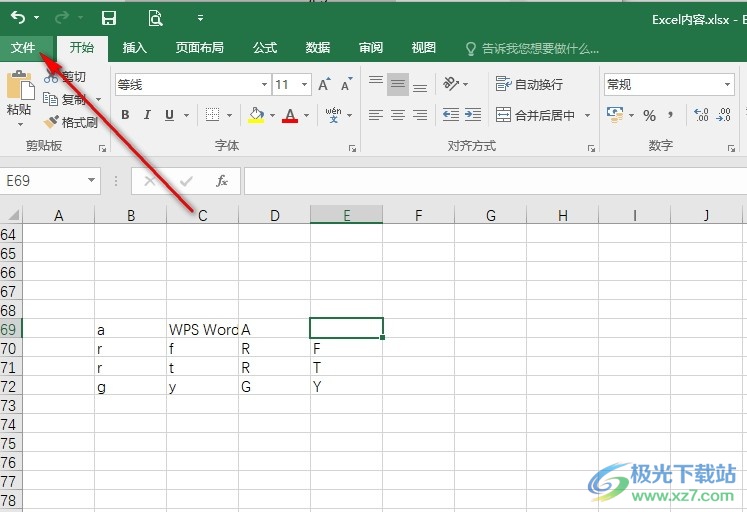Expand the font size dropdown
747x512 pixels.
pyautogui.click(x=306, y=86)
